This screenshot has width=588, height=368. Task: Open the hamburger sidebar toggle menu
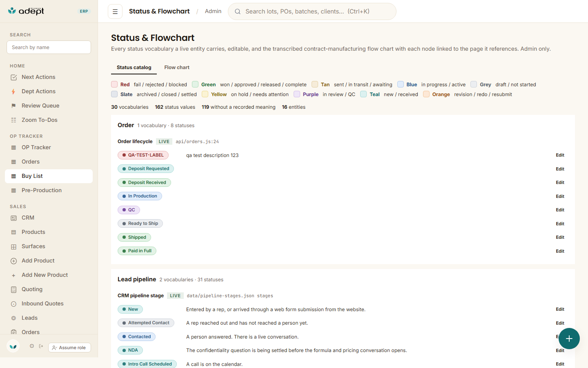click(x=115, y=11)
